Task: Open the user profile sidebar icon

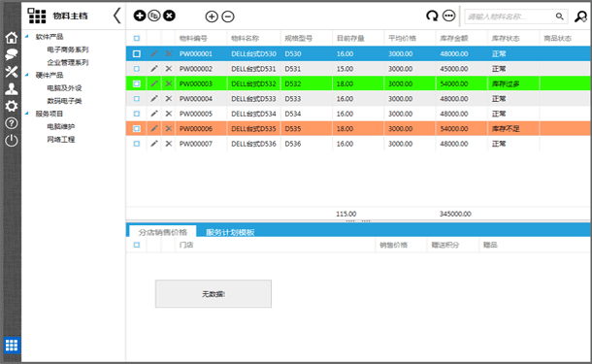Action: point(12,88)
